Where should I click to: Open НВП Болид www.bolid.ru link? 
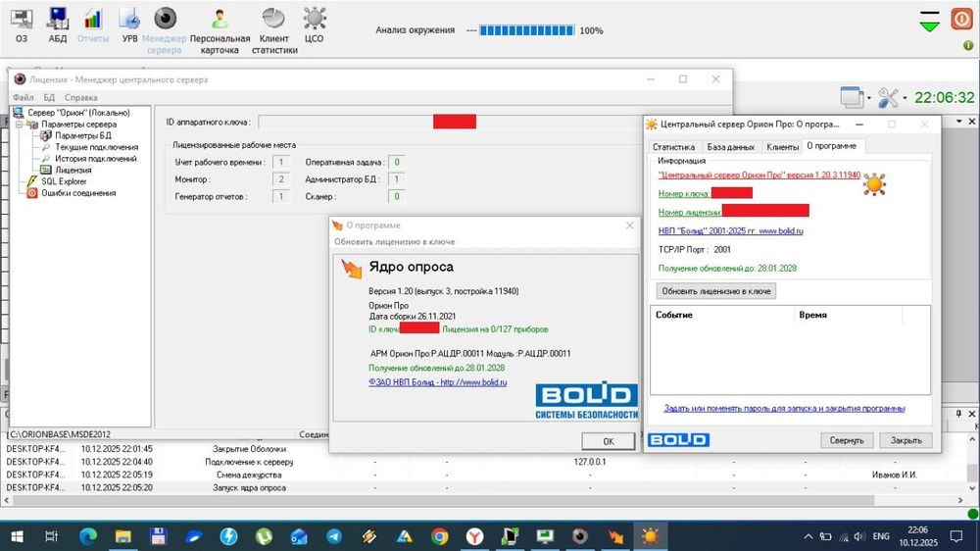[x=731, y=230]
